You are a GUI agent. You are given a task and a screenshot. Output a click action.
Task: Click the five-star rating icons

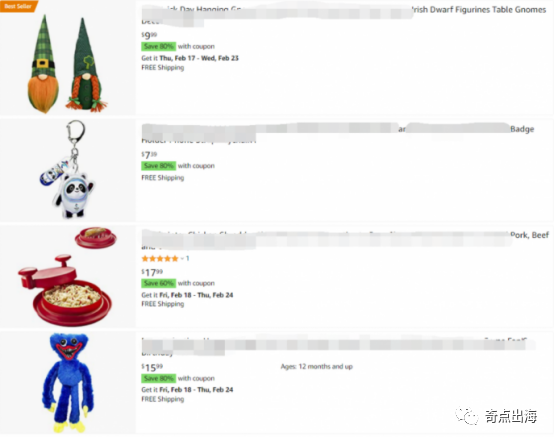coord(160,259)
